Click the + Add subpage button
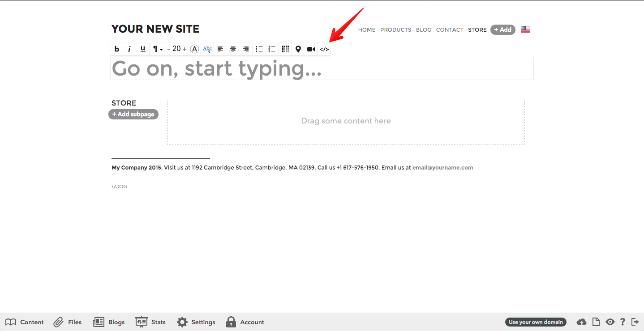This screenshot has height=331, width=644. pos(133,115)
